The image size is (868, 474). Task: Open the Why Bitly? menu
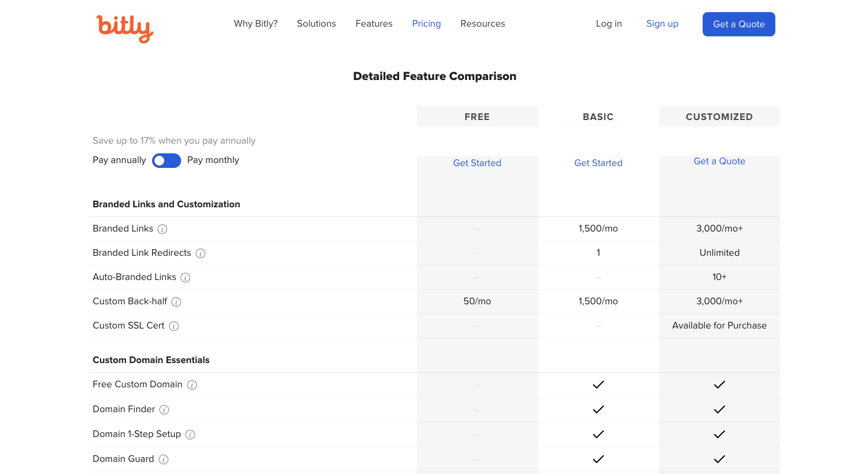(x=256, y=24)
